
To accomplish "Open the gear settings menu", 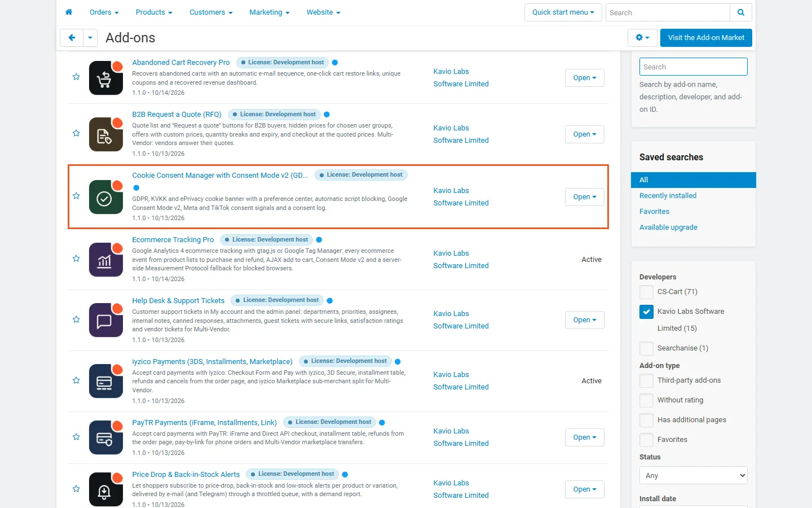I will (642, 38).
